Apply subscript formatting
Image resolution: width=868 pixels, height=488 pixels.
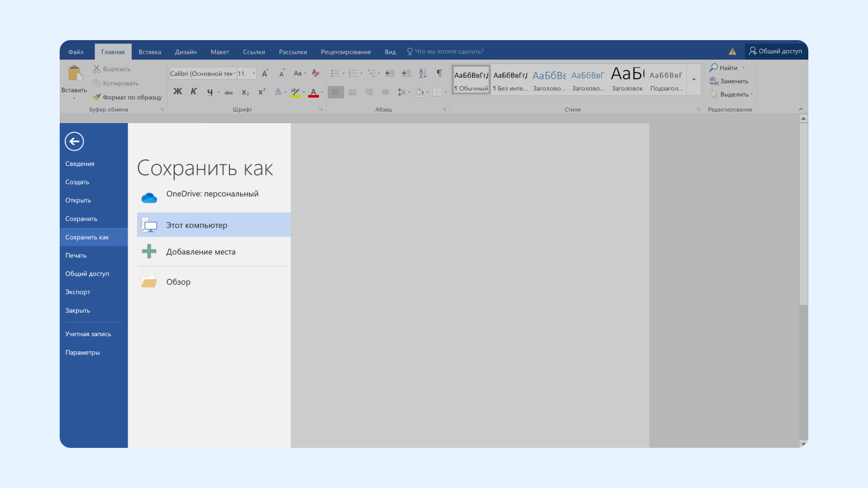(x=245, y=92)
